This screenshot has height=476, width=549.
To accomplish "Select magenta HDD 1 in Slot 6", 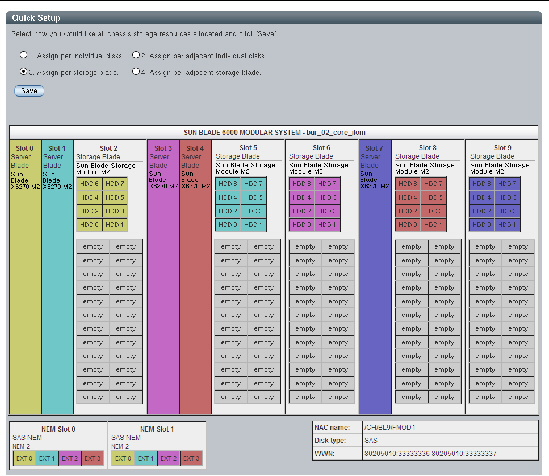I will (327, 225).
